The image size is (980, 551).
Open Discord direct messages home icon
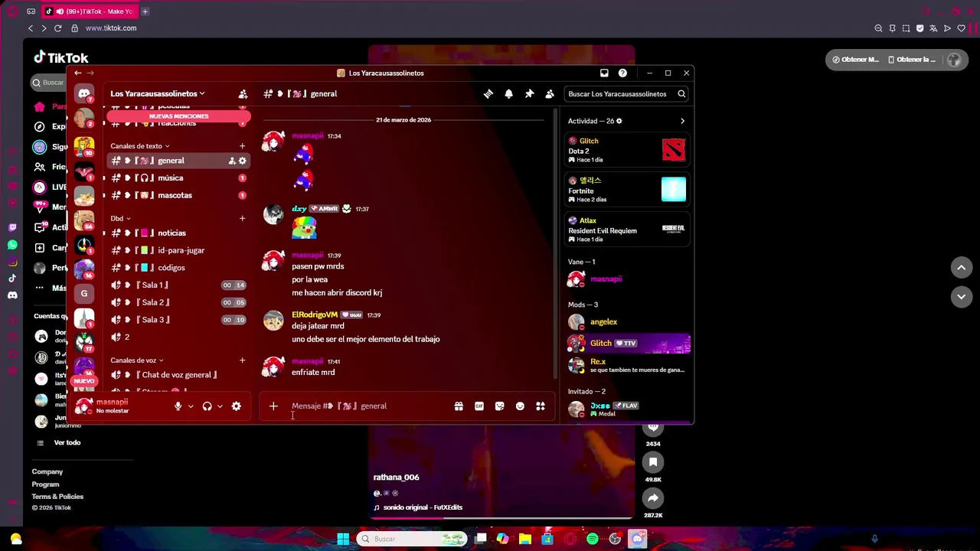coord(84,93)
